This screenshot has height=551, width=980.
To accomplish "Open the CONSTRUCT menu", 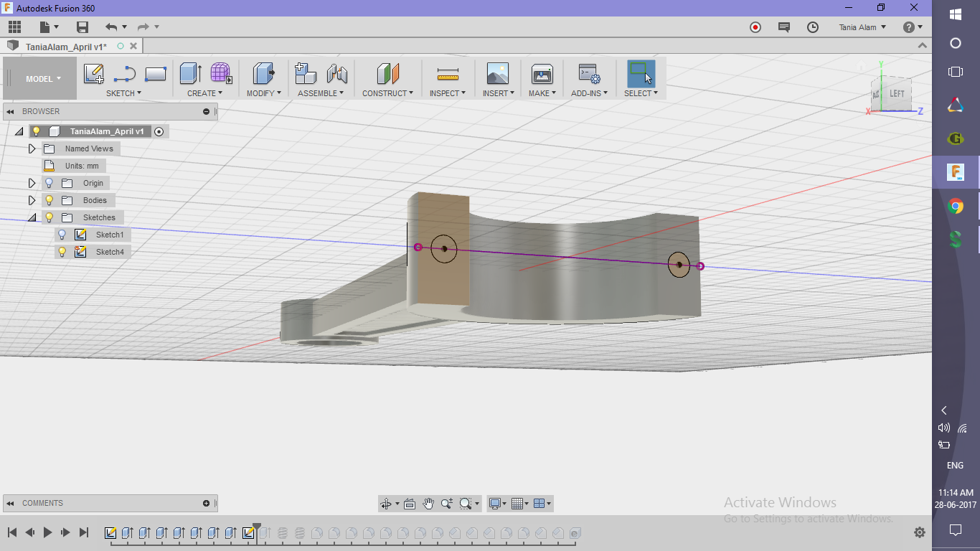I will [387, 93].
